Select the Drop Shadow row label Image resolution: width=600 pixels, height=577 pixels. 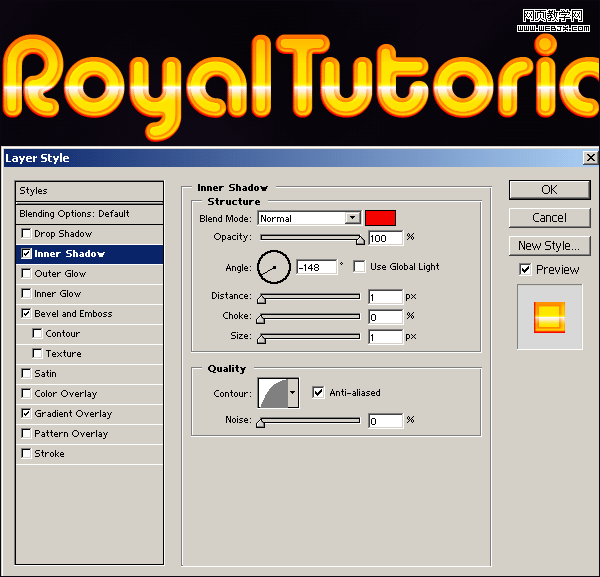tap(63, 233)
